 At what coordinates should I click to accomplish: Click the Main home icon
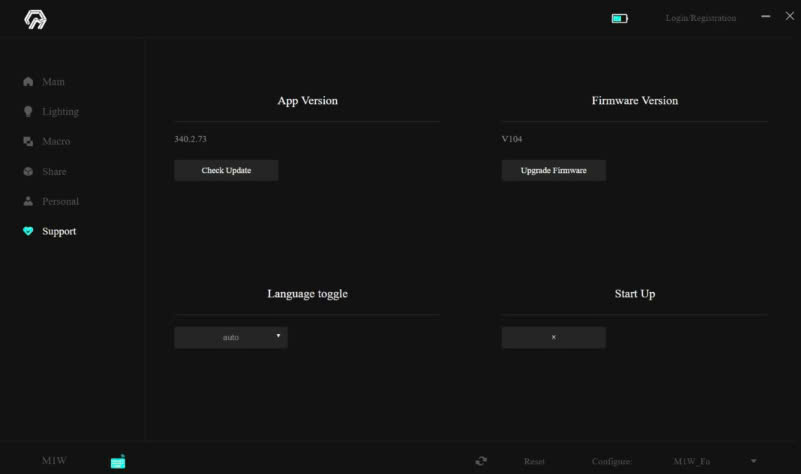(28, 82)
